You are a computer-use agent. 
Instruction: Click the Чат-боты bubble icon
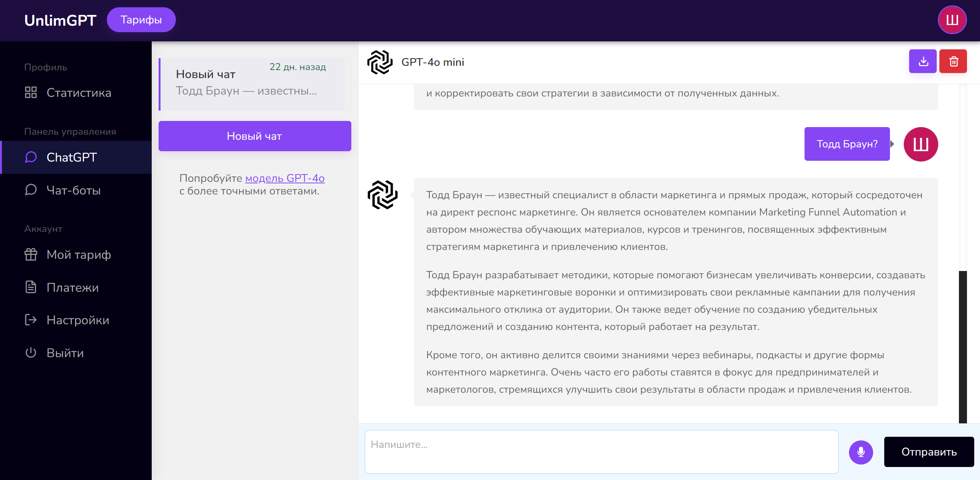[31, 190]
